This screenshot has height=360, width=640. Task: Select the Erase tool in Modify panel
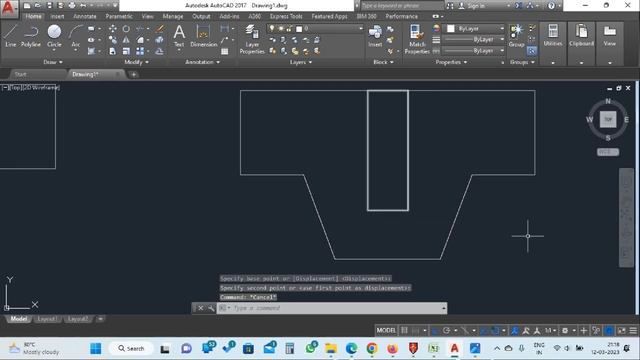[160, 29]
